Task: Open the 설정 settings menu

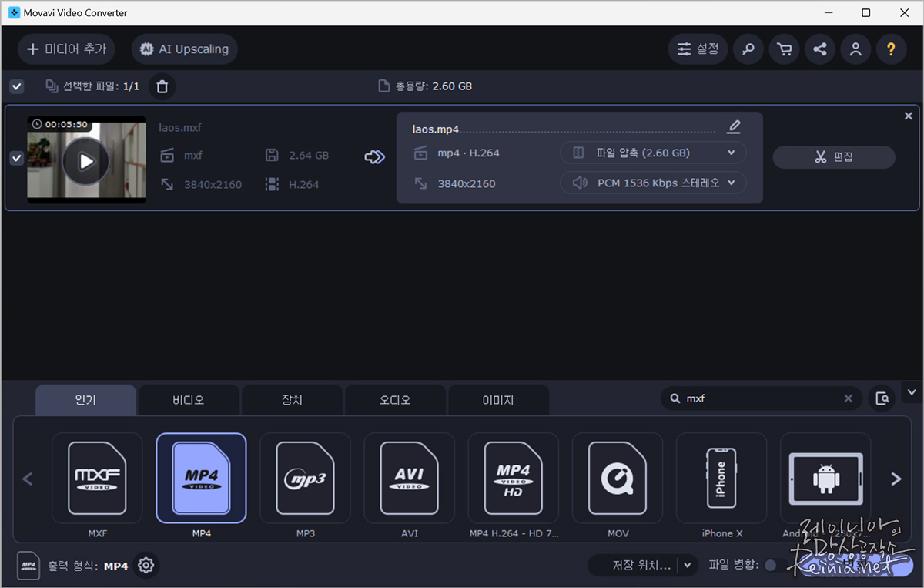Action: point(698,49)
